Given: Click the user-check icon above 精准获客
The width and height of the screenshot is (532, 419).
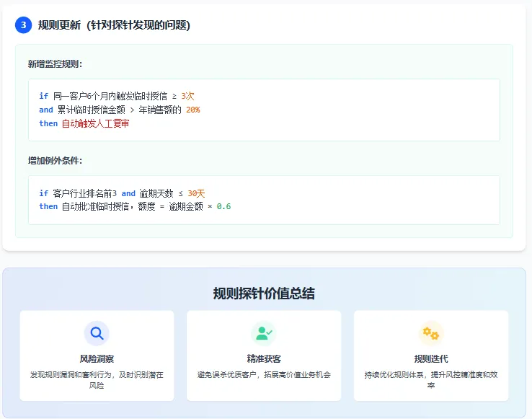Looking at the screenshot, I should 264,333.
